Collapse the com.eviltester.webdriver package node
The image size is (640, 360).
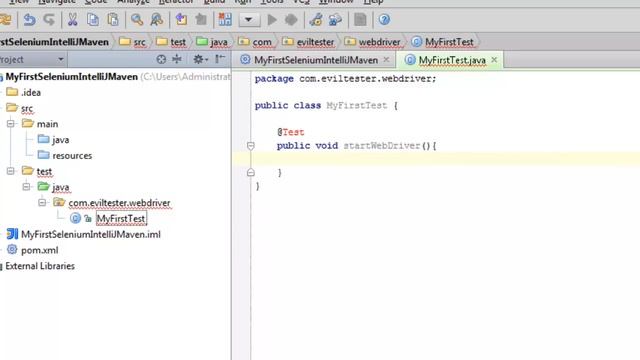42,203
